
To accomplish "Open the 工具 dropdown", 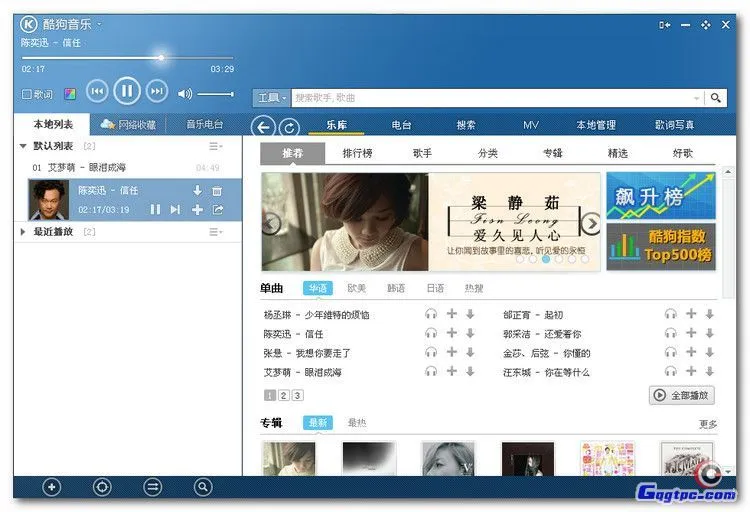I will (271, 98).
